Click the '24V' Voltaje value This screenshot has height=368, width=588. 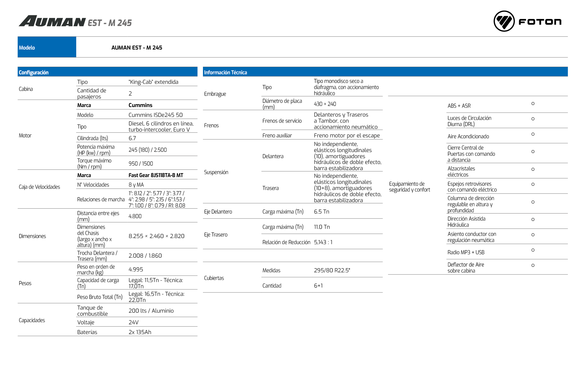(x=133, y=322)
